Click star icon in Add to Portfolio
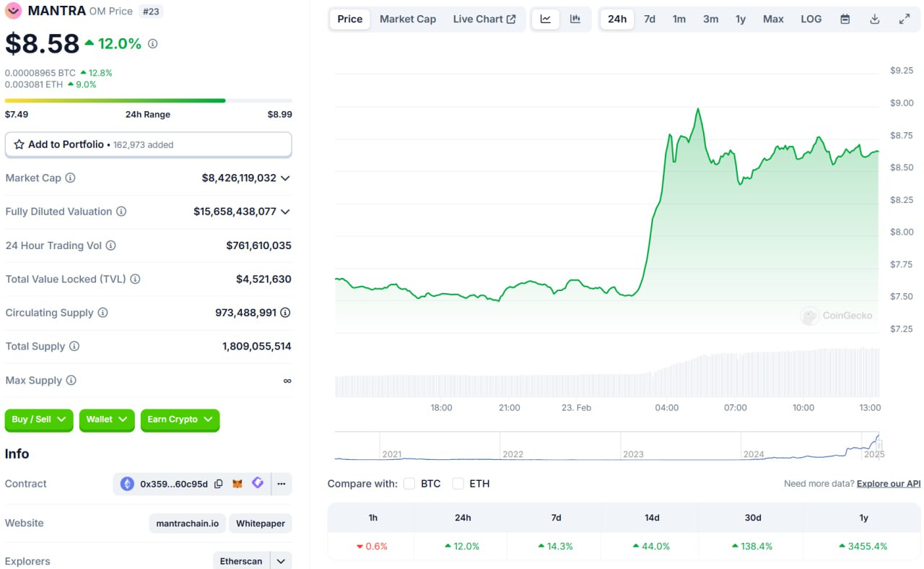This screenshot has width=924, height=569. (x=19, y=144)
